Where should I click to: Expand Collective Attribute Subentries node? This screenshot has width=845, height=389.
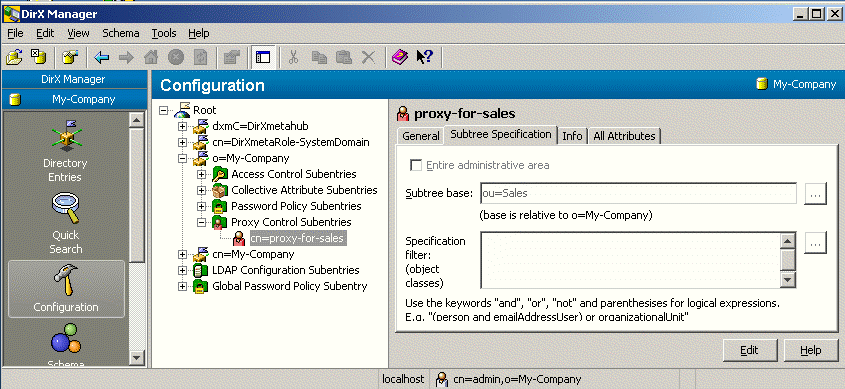(202, 190)
